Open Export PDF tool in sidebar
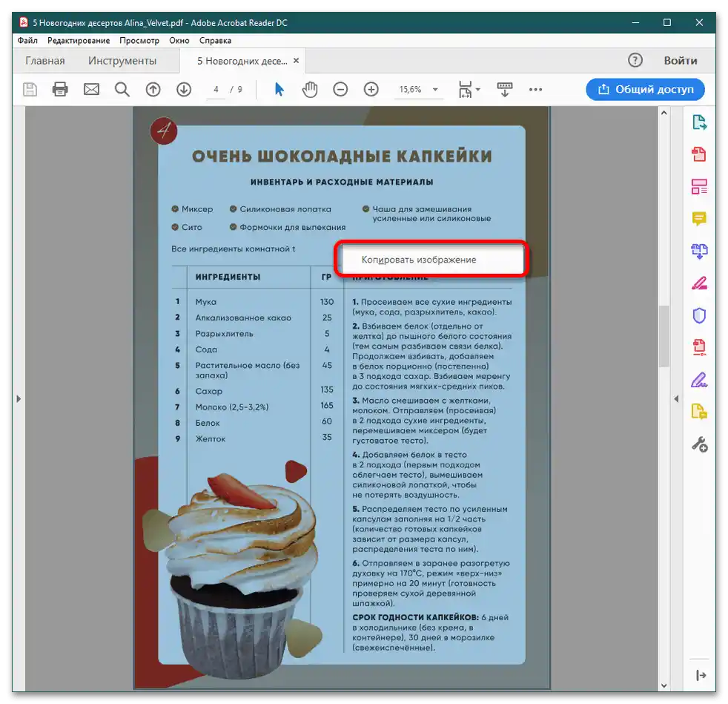This screenshot has height=704, width=728. [699, 122]
